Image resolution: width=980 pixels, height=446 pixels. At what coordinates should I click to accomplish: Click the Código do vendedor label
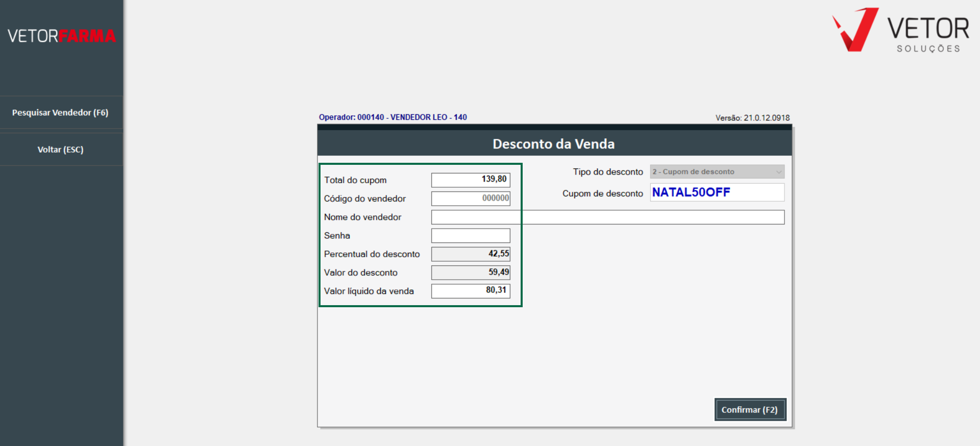pyautogui.click(x=365, y=199)
